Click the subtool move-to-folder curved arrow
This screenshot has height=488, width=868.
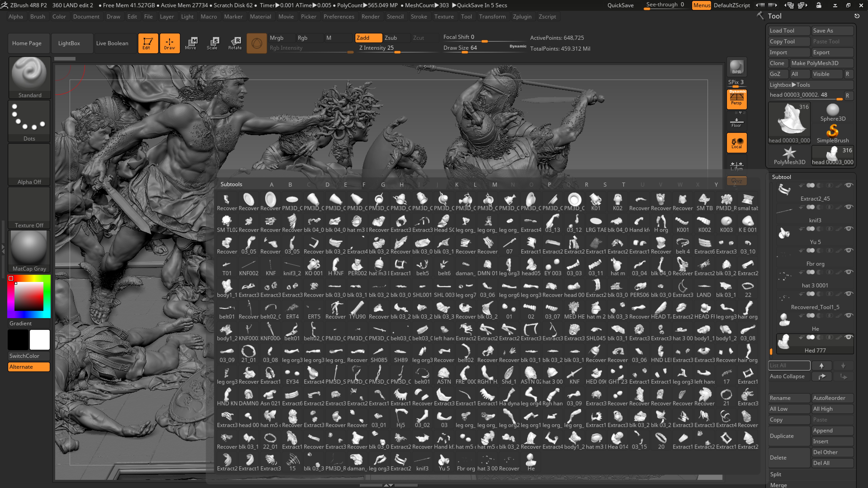(821, 376)
